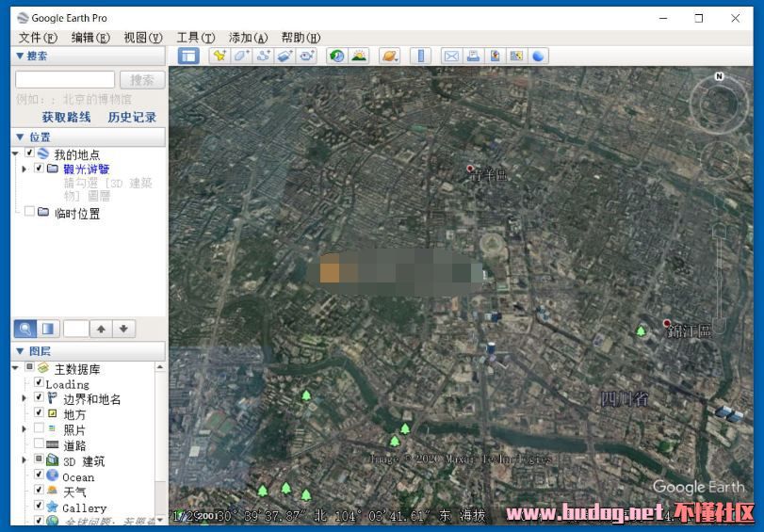Viewport: 764px width, 532px height.
Task: Enable the 道路 layer checkbox
Action: pyautogui.click(x=39, y=443)
